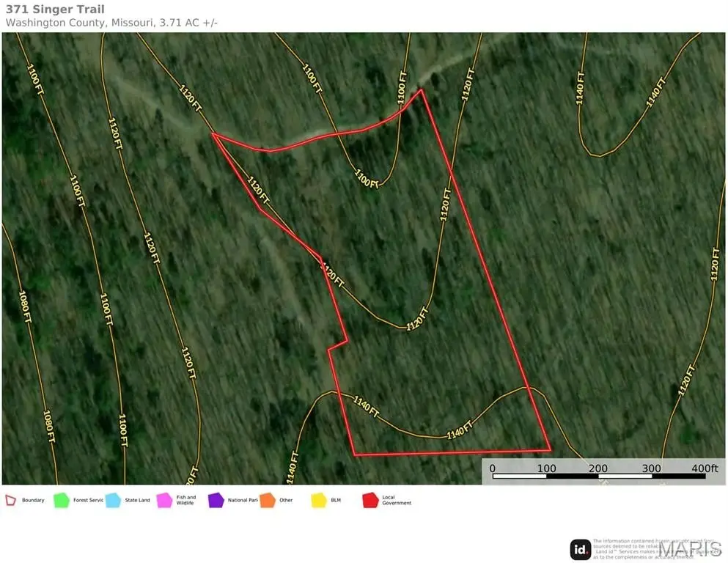Click the orange Other legend icon
This screenshot has width=728, height=563.
click(267, 501)
